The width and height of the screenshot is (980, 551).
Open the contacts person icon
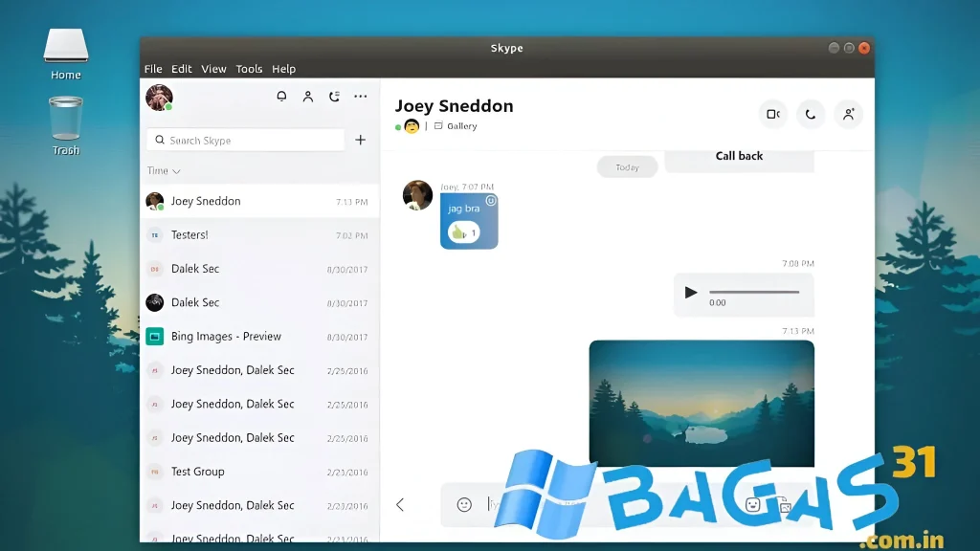tap(308, 97)
